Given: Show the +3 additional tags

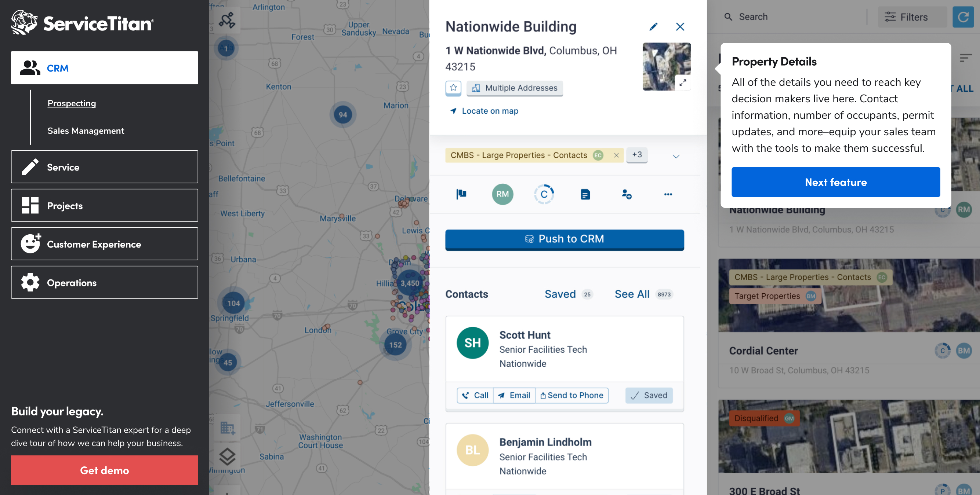Looking at the screenshot, I should click(637, 155).
